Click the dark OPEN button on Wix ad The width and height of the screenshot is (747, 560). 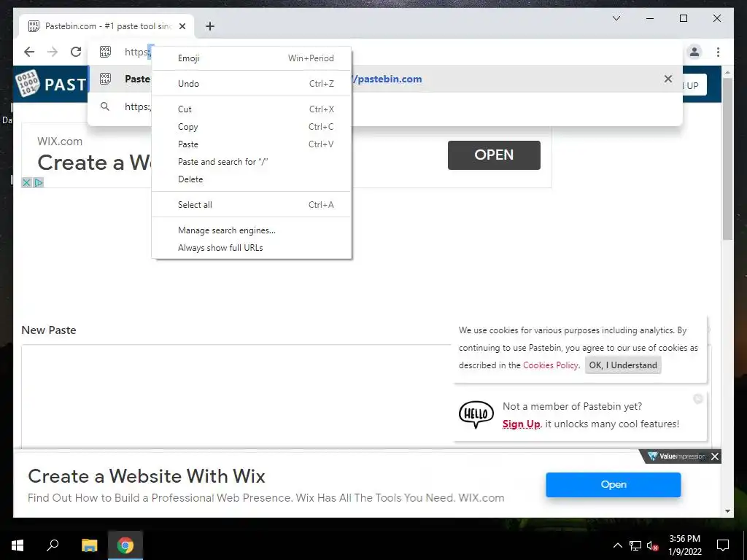[x=494, y=155]
